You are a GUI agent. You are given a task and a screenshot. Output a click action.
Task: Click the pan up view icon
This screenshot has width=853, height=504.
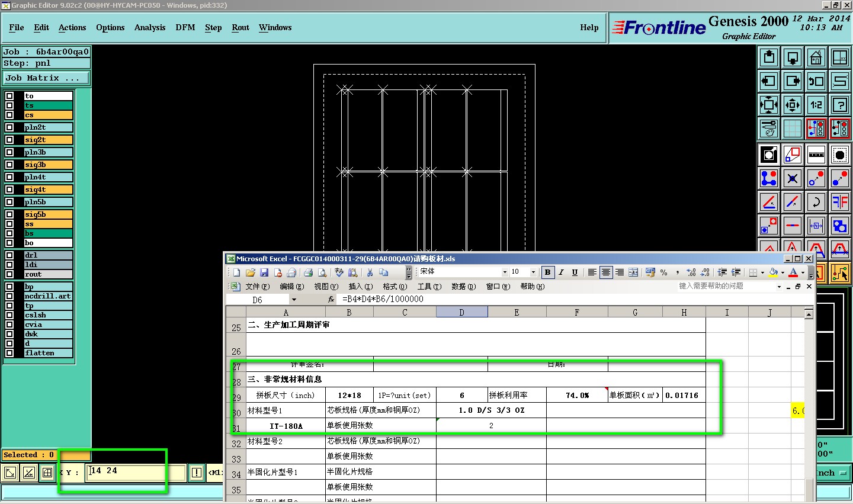(x=769, y=57)
